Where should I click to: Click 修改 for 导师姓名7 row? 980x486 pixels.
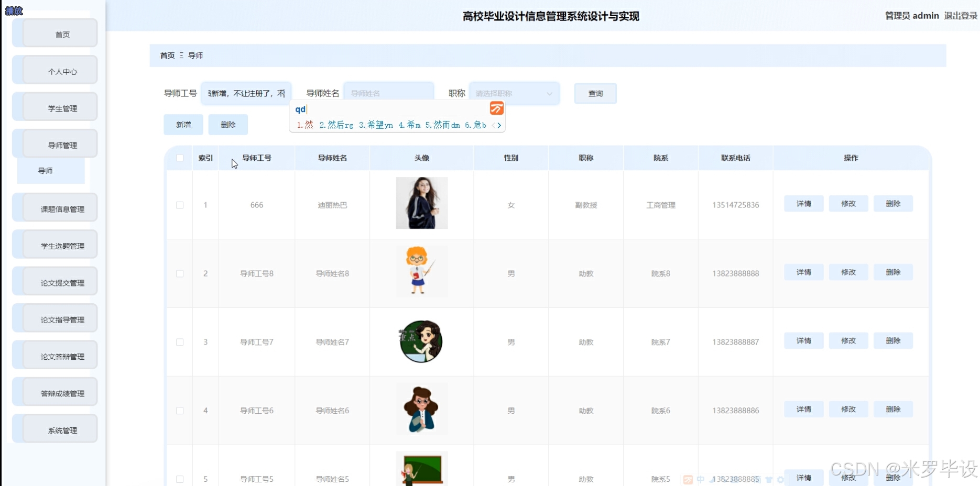pos(848,341)
